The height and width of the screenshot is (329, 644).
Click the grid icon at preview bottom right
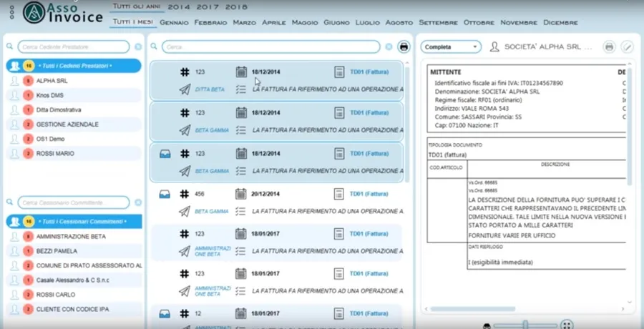[x=567, y=325]
